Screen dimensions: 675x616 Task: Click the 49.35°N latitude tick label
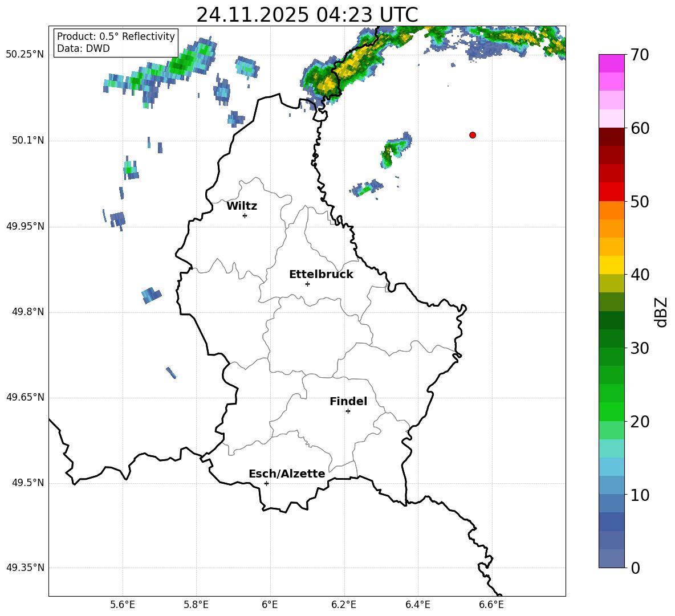(25, 568)
